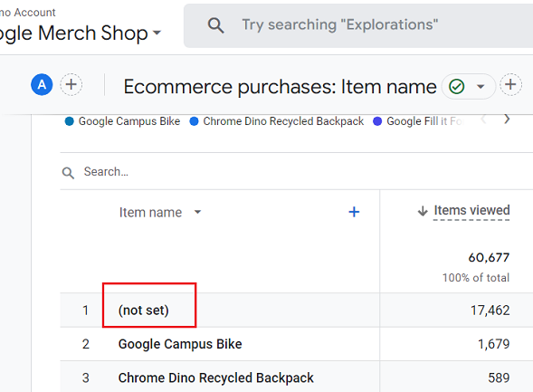This screenshot has width=533, height=392.
Task: Click the green report status checkmark
Action: pos(456,86)
